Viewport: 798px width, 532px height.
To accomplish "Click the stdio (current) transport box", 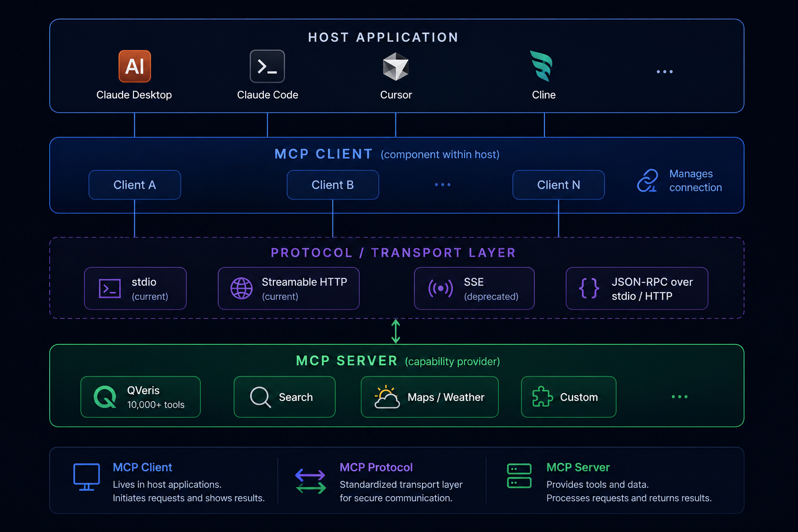I will [x=135, y=288].
